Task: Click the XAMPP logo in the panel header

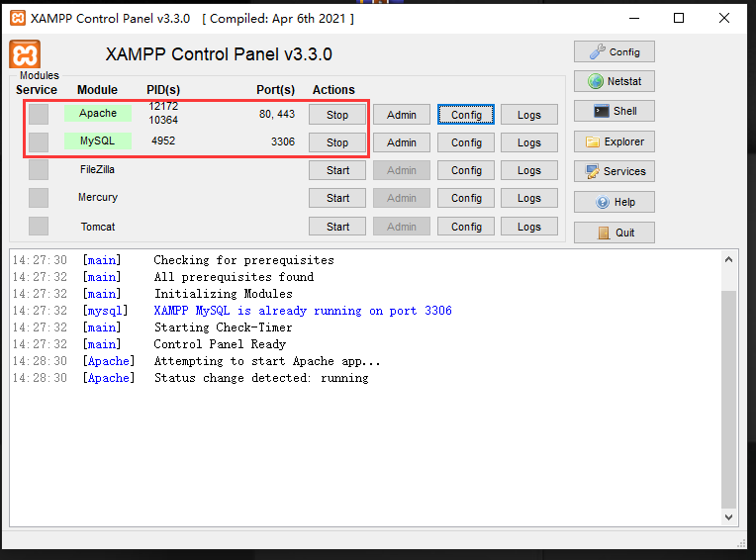Action: coord(25,54)
